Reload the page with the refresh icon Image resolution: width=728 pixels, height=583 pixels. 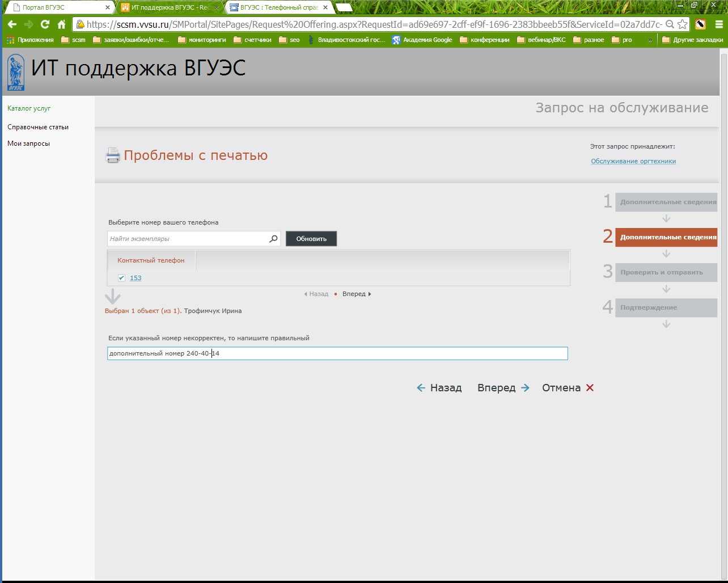point(45,24)
